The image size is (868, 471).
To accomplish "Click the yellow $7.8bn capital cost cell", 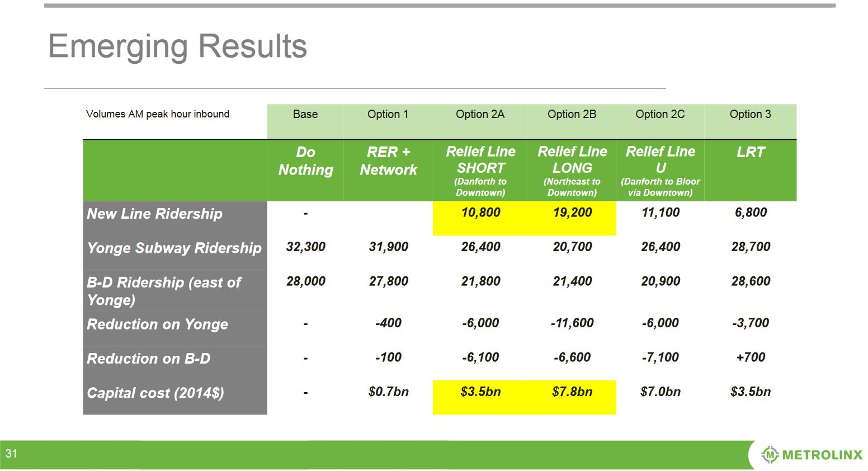I will tap(572, 392).
